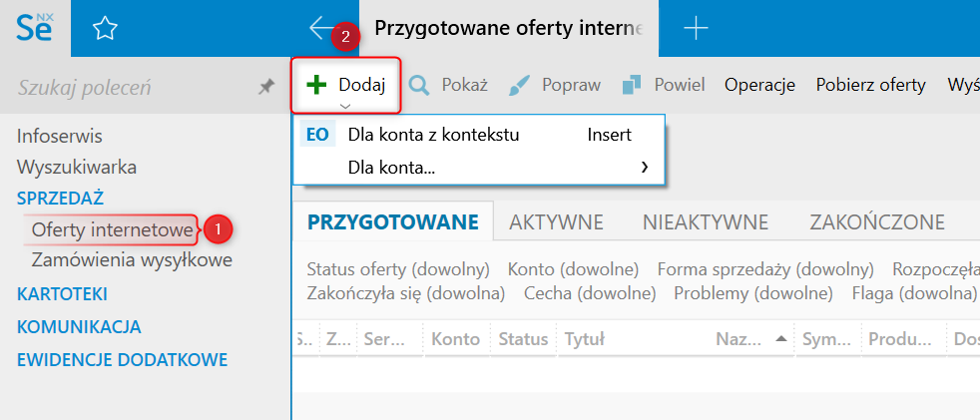980x420 pixels.
Task: Open the Status oferty filter
Action: click(x=398, y=269)
